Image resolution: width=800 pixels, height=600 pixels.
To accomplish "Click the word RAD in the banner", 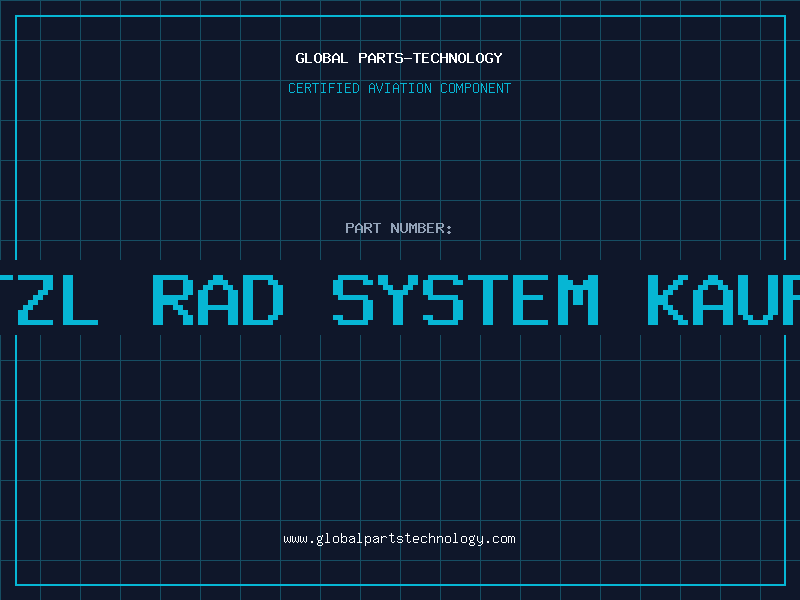I will click(x=218, y=300).
